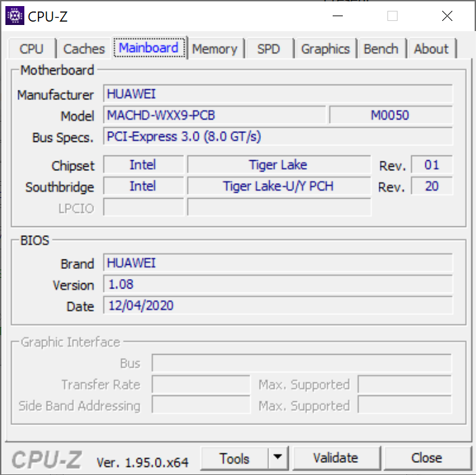The image size is (476, 475).
Task: Click the southbridge Rev. value 20
Action: [x=431, y=186]
